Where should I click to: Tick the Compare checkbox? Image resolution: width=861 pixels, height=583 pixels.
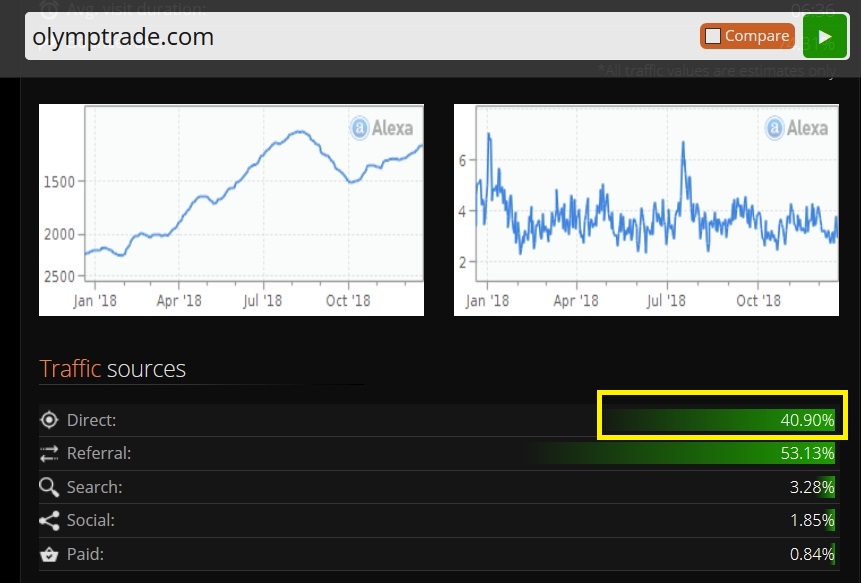[713, 36]
